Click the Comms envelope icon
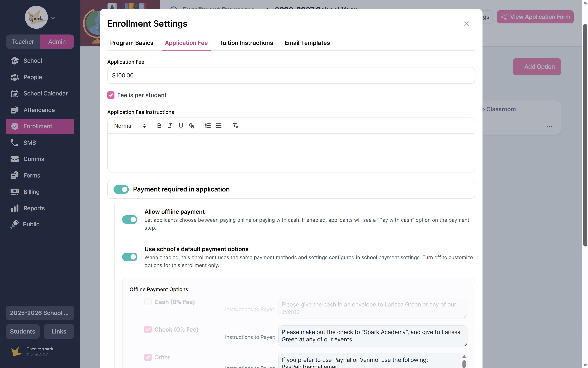The height and width of the screenshot is (368, 588). [x=15, y=159]
